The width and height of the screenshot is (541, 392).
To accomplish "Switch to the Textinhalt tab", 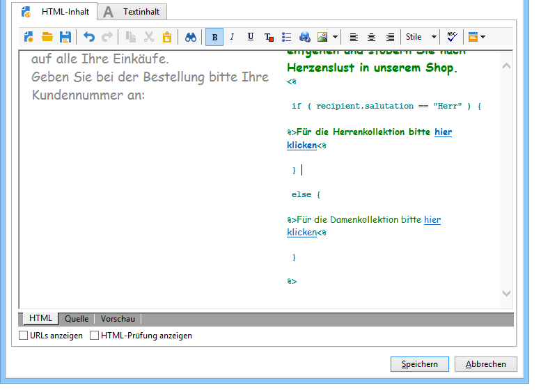I will 132,12.
